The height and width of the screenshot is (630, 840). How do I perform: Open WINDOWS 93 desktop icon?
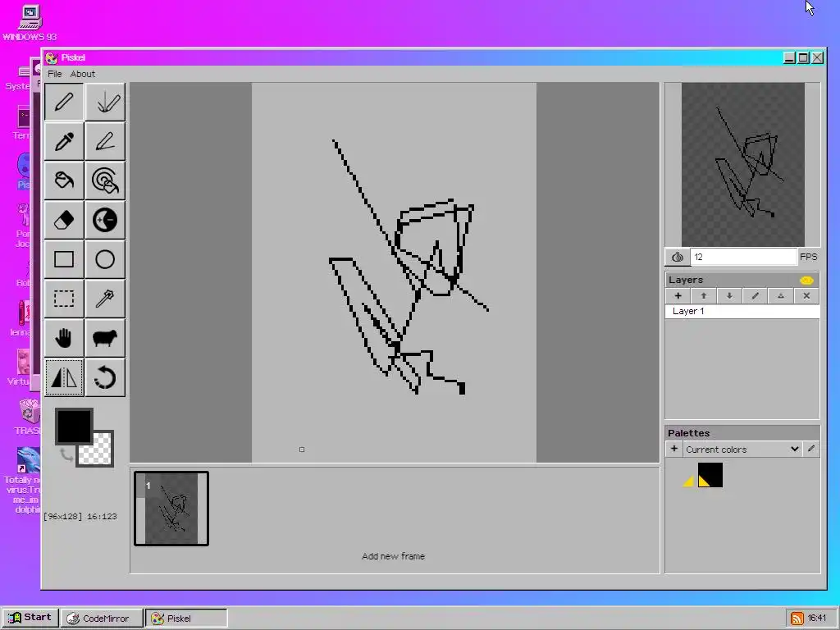(x=30, y=22)
